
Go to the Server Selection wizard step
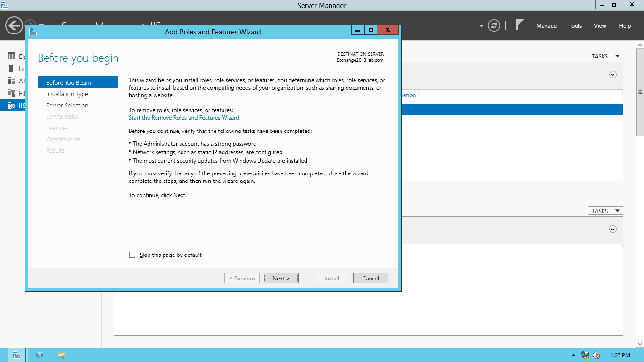point(67,105)
